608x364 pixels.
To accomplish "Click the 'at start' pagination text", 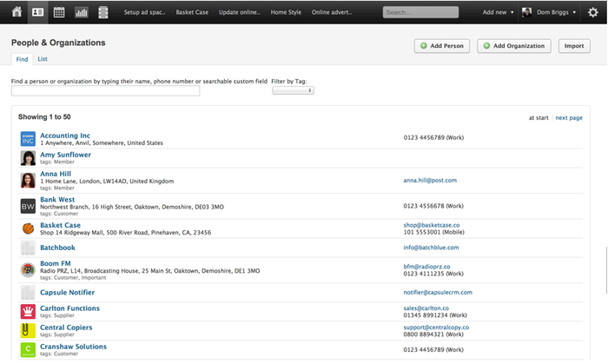I will 539,118.
